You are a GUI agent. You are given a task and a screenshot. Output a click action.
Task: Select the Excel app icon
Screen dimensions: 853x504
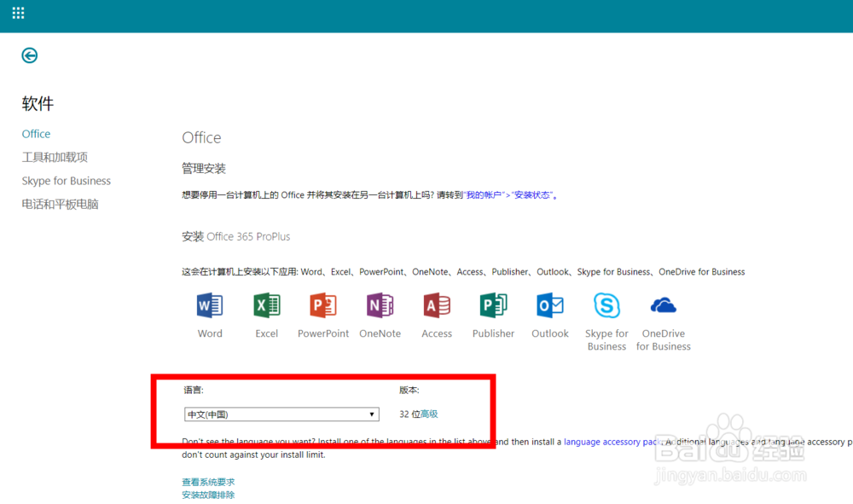[266, 305]
